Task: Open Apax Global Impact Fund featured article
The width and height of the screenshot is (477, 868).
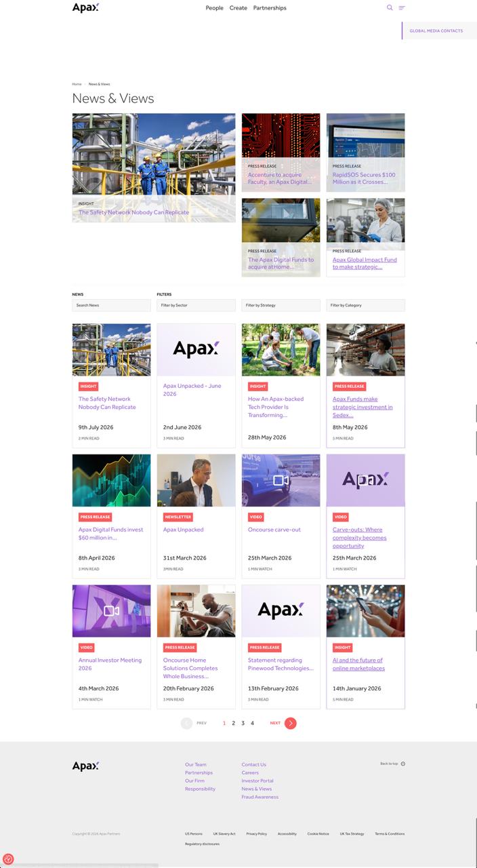Action: pyautogui.click(x=365, y=263)
